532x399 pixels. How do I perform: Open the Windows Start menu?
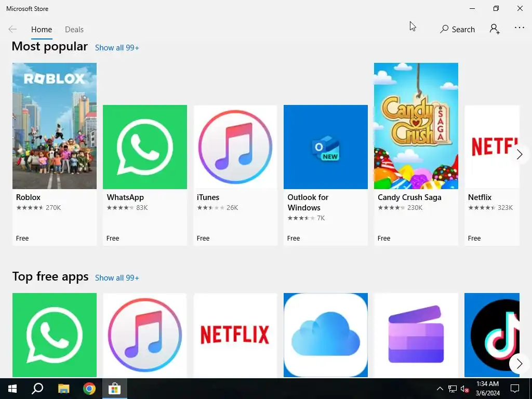pyautogui.click(x=12, y=389)
